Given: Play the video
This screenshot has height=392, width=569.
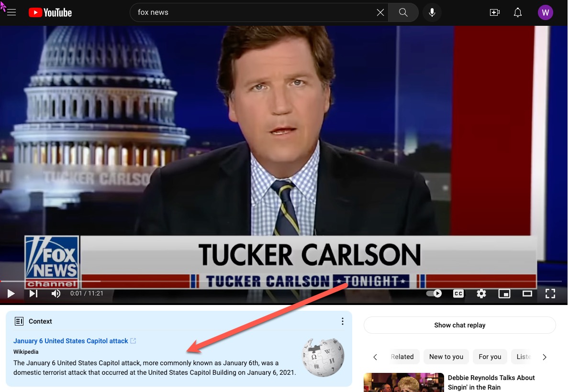Looking at the screenshot, I should pos(11,294).
